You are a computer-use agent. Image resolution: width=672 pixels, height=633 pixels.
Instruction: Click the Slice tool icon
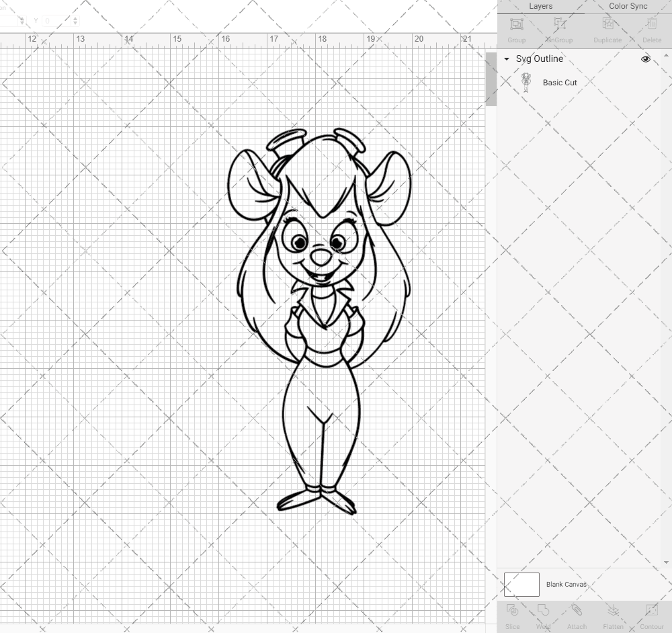click(512, 610)
